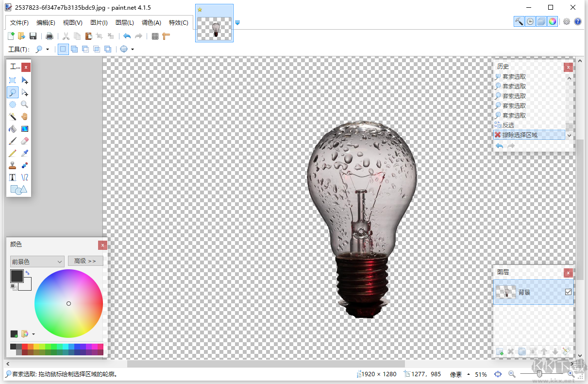Toggle visibility of the 背景 layer
The width and height of the screenshot is (588, 384).
pos(569,292)
